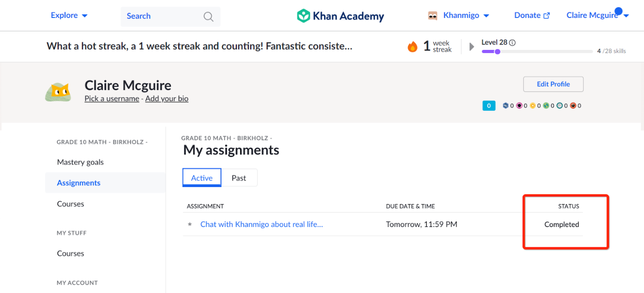Click the search magnifier icon
Viewport: 644px width, 293px height.
click(x=208, y=17)
